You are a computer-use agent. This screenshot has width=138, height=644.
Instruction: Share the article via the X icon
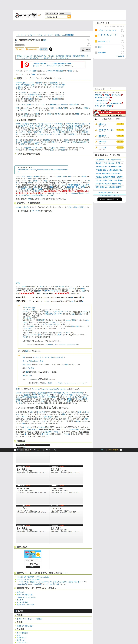pos(51,49)
